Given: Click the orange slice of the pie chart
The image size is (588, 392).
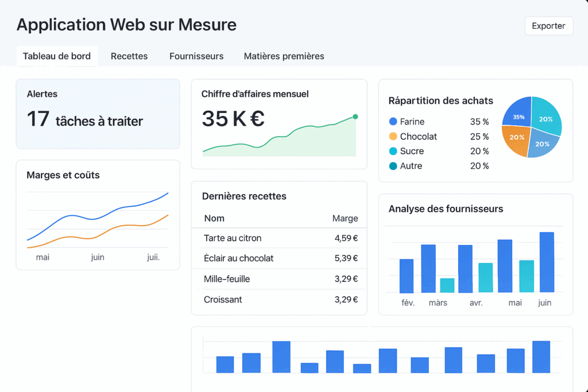Looking at the screenshot, I should coord(514,139).
